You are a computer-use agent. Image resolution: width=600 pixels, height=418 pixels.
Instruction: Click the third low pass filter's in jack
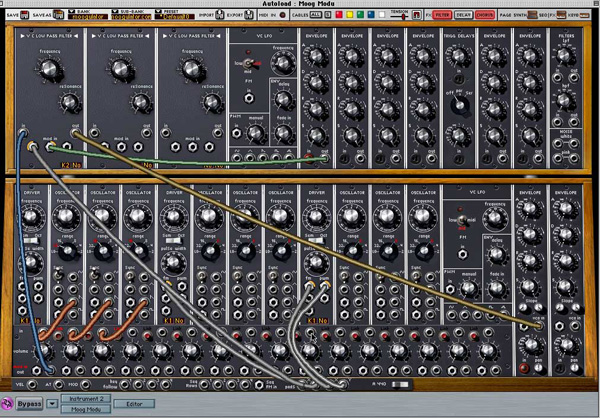pyautogui.click(x=165, y=133)
